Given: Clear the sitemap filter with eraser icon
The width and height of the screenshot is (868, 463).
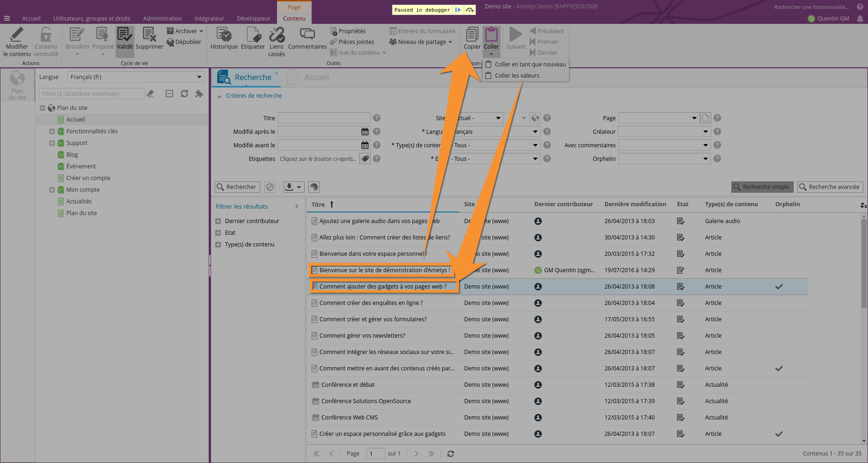Looking at the screenshot, I should click(x=150, y=94).
